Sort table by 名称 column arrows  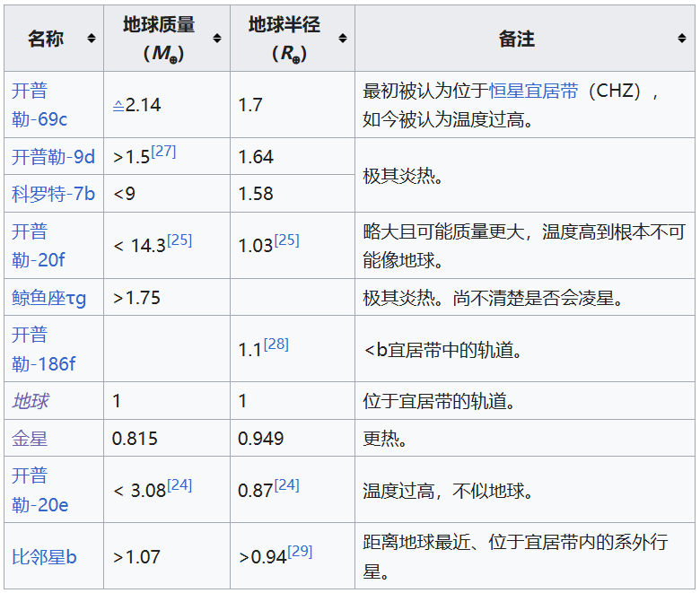click(x=92, y=39)
